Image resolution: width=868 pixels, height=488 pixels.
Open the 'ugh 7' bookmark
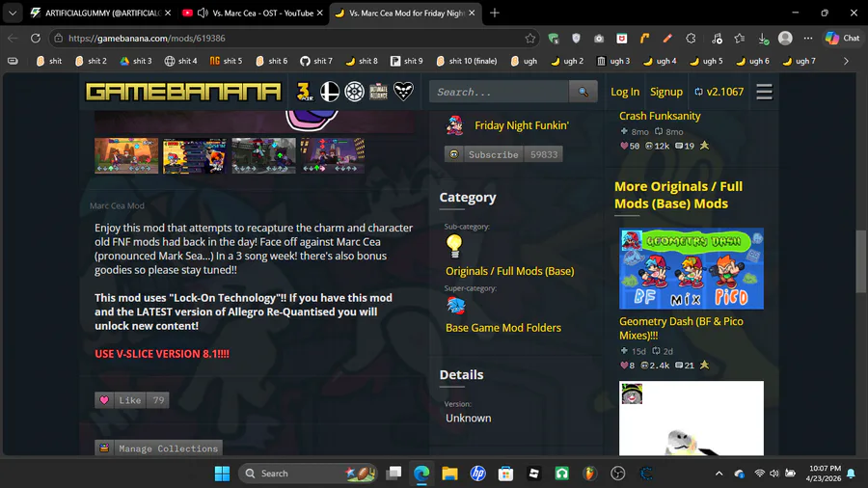point(799,61)
